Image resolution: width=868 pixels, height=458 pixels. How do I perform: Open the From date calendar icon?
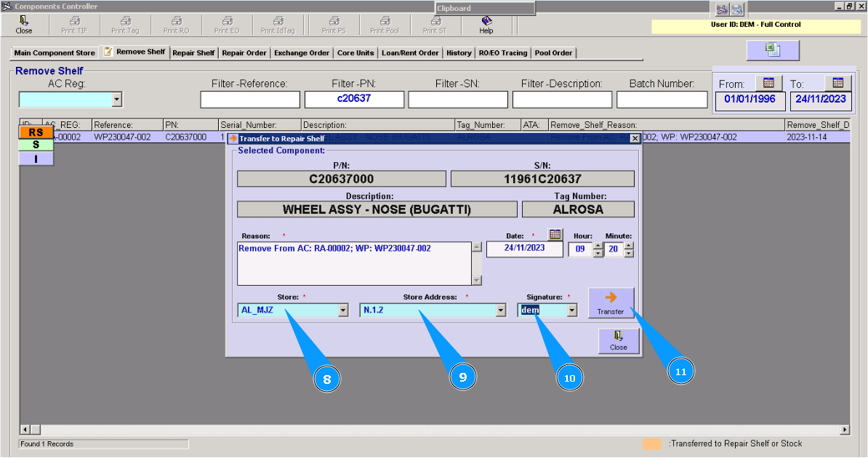(x=769, y=83)
